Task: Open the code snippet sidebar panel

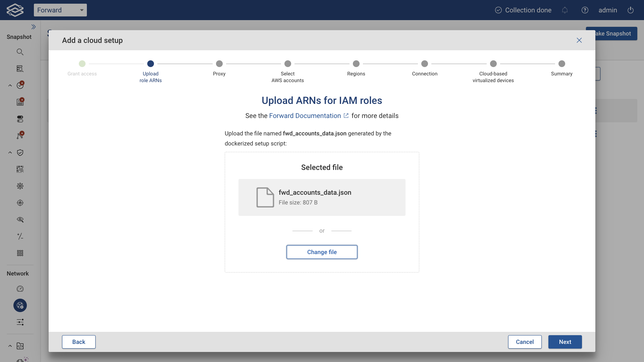Action: [x=20, y=346]
